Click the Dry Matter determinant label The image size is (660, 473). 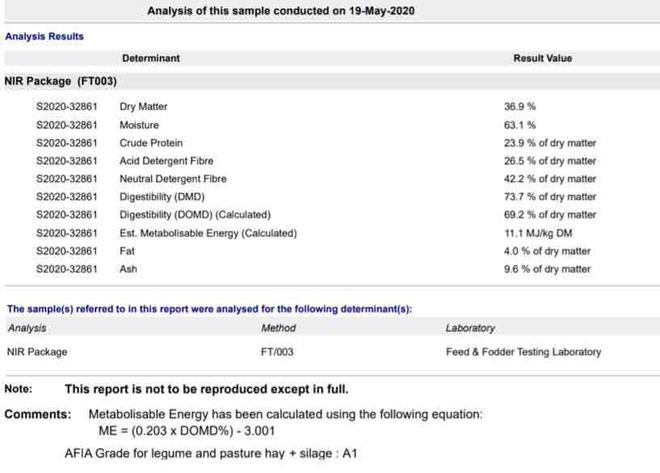point(143,106)
